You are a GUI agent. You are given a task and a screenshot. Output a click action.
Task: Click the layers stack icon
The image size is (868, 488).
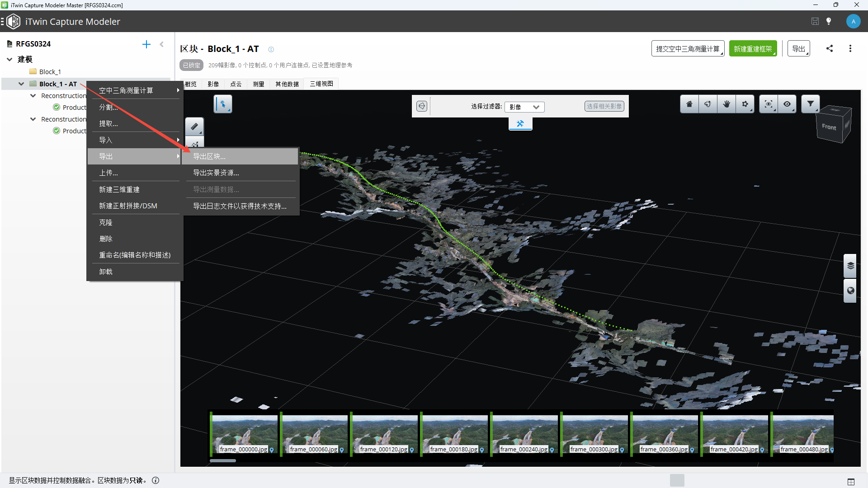click(850, 266)
